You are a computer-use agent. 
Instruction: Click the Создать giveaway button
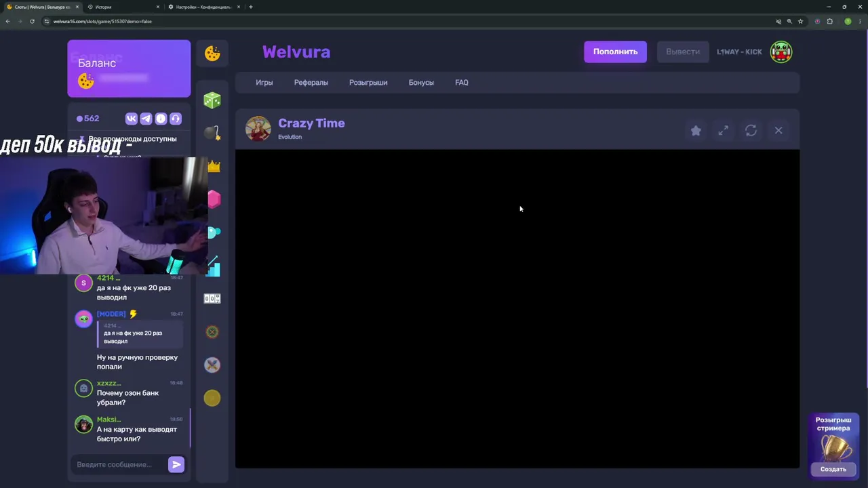pos(833,469)
